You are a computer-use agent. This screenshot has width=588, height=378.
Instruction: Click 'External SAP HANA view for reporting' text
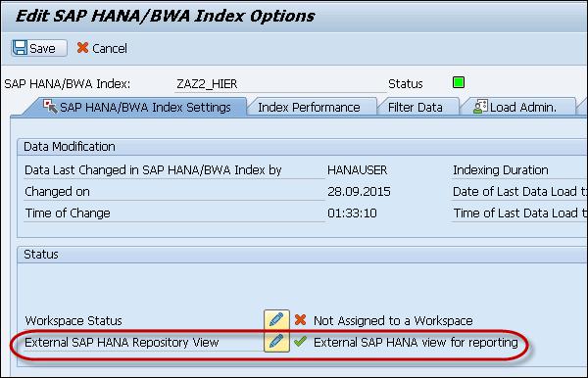tap(416, 342)
